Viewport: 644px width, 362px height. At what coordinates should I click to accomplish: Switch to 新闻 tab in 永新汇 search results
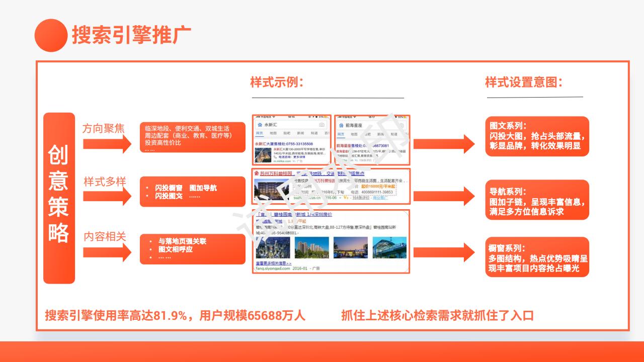[300, 133]
